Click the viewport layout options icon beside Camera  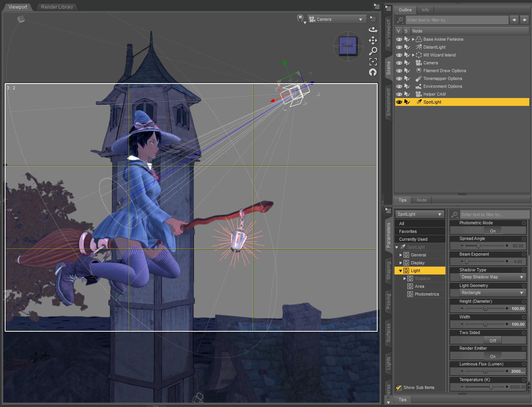coord(373,19)
